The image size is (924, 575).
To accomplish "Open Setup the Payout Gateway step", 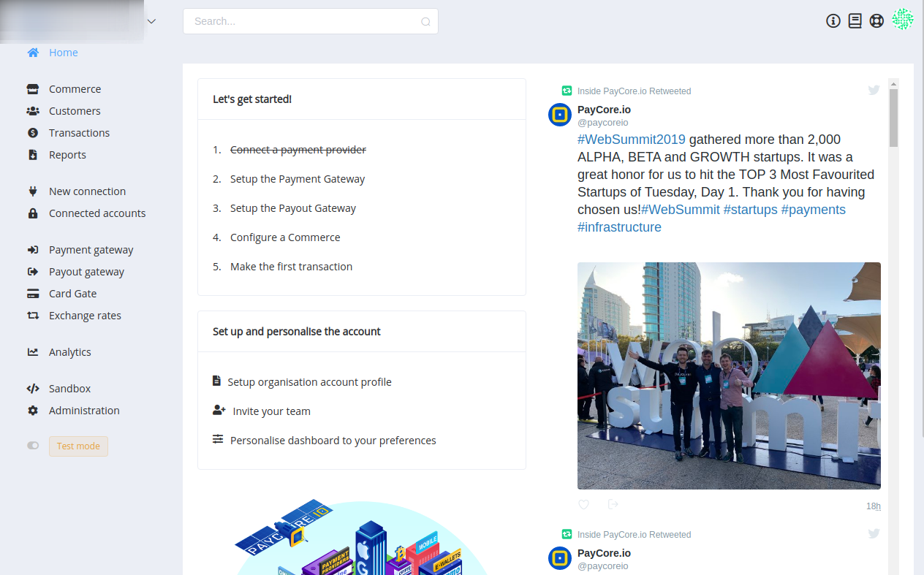I will pos(293,208).
